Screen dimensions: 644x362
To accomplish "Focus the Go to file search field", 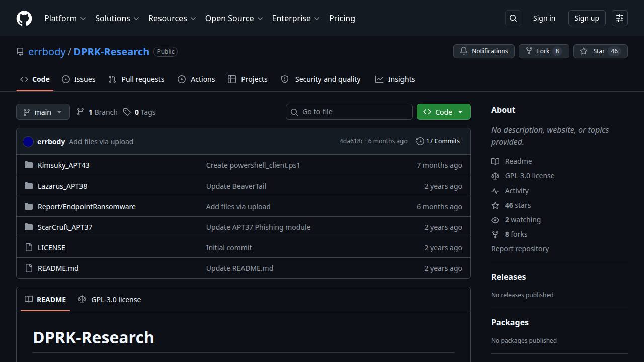I will pos(349,112).
